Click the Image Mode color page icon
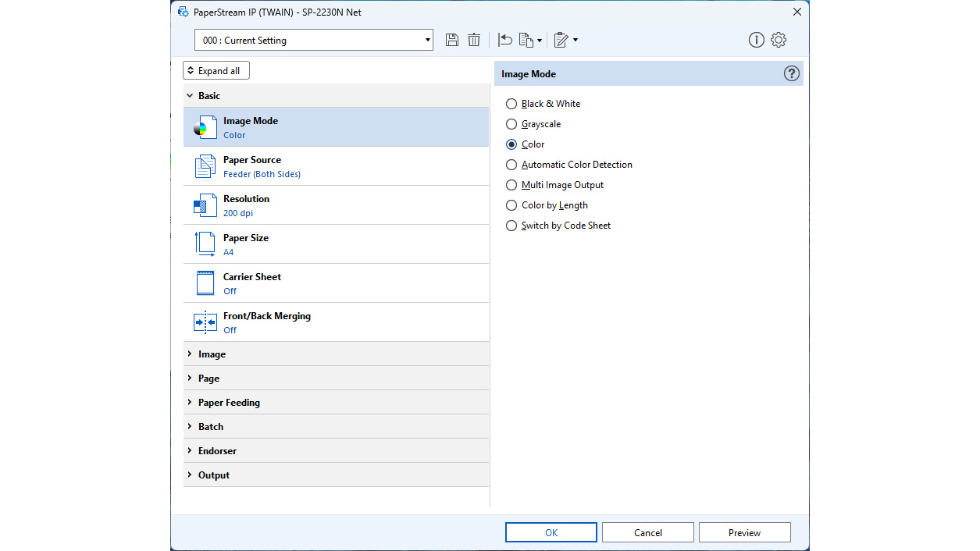980x551 pixels. [x=205, y=127]
